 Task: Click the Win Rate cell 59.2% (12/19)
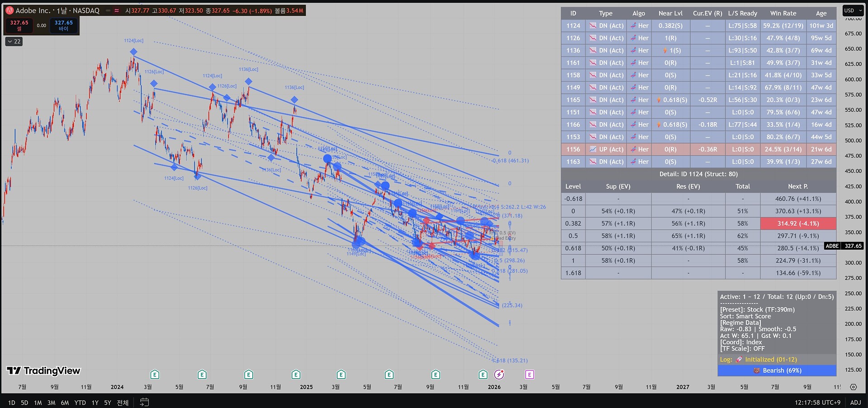coord(783,26)
